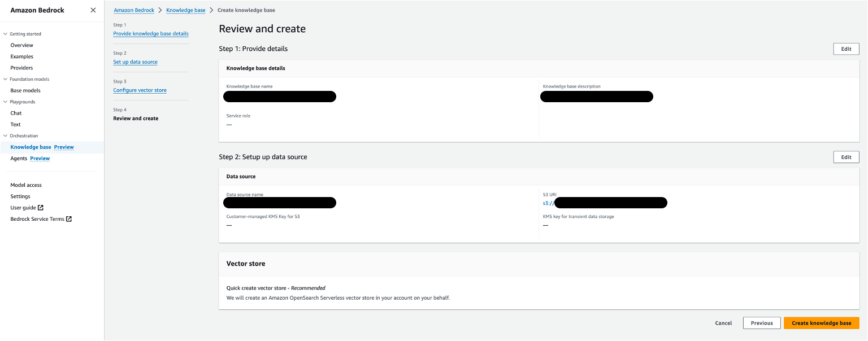Go to Amazon Bedrock breadcrumb
The image size is (868, 341).
pos(134,10)
